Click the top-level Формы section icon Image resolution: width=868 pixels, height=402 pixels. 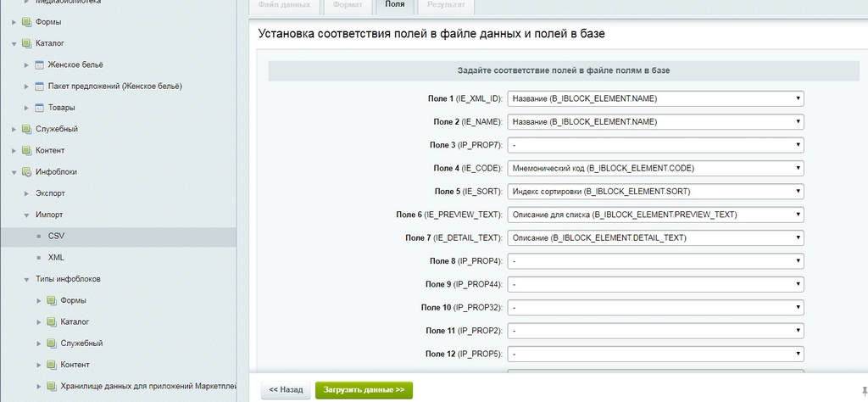pos(26,22)
